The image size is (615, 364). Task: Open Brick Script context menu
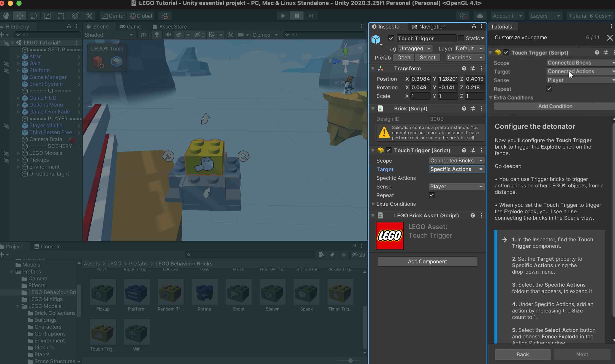(481, 108)
